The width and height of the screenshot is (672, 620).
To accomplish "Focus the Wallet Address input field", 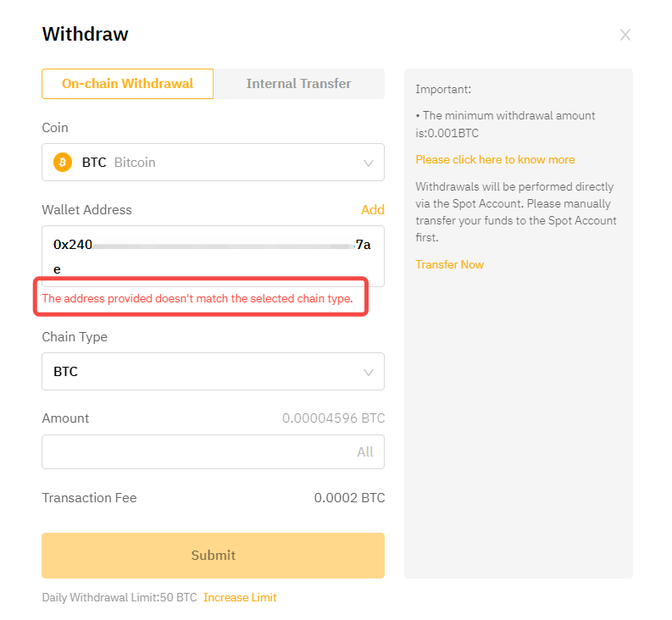I will click(x=212, y=256).
